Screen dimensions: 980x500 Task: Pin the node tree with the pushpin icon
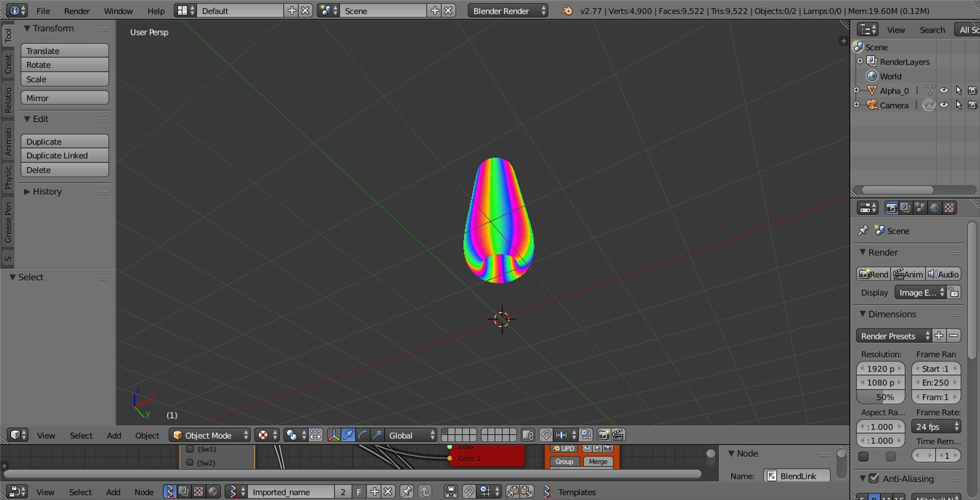tap(407, 492)
